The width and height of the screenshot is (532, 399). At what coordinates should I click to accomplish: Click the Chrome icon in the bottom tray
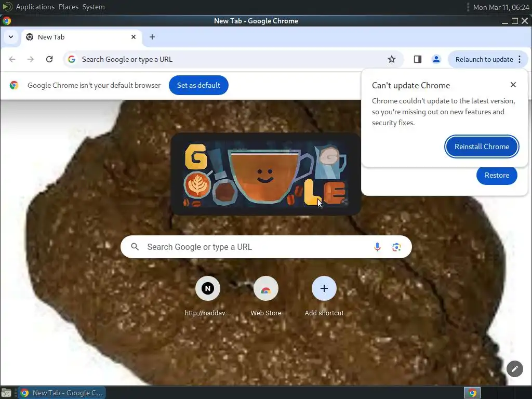coord(472,393)
